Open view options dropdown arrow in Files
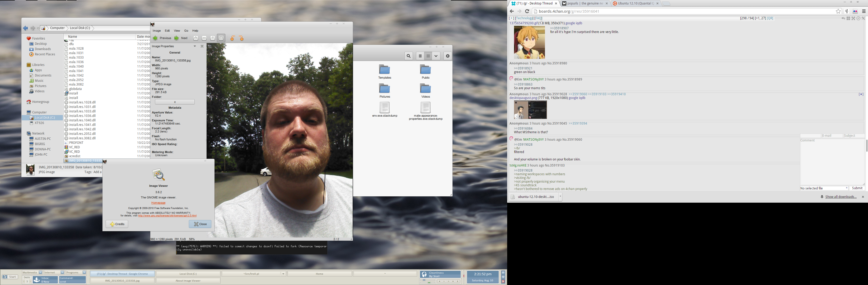This screenshot has height=285, width=868. (436, 56)
